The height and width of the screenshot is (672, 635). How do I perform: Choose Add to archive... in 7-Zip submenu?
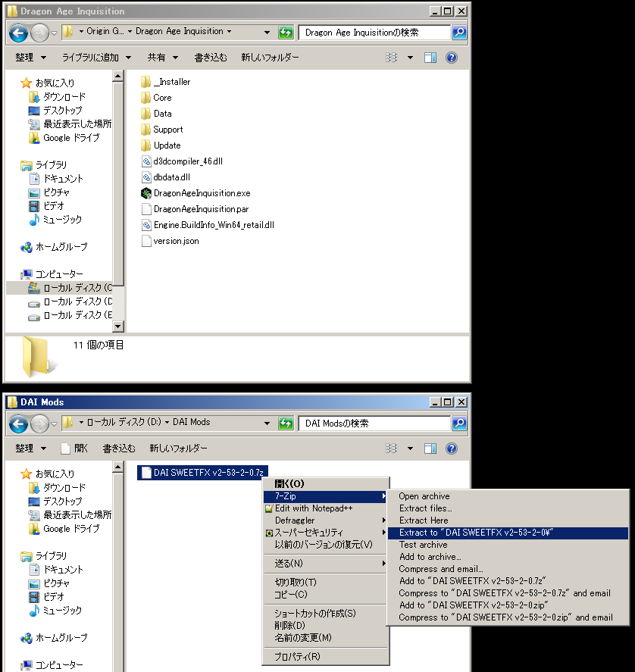pyautogui.click(x=508, y=557)
